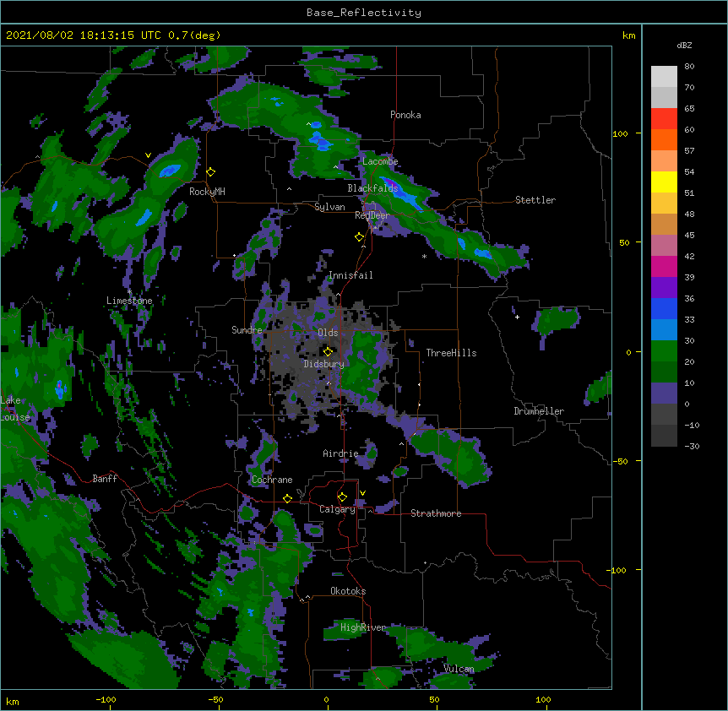The width and height of the screenshot is (728, 711).
Task: Click the blue 33-36 dBZ legend swatch
Action: (x=664, y=308)
